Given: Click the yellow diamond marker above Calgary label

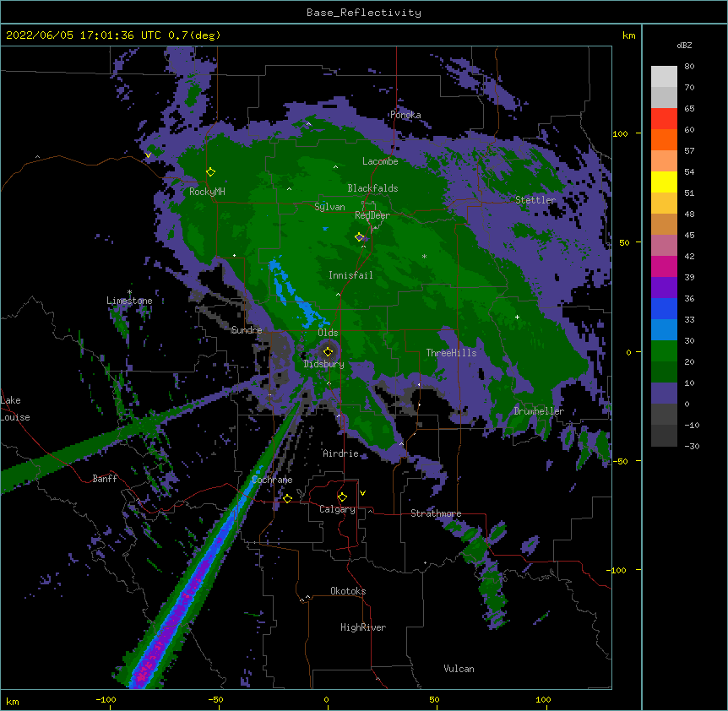Looking at the screenshot, I should coord(342,497).
